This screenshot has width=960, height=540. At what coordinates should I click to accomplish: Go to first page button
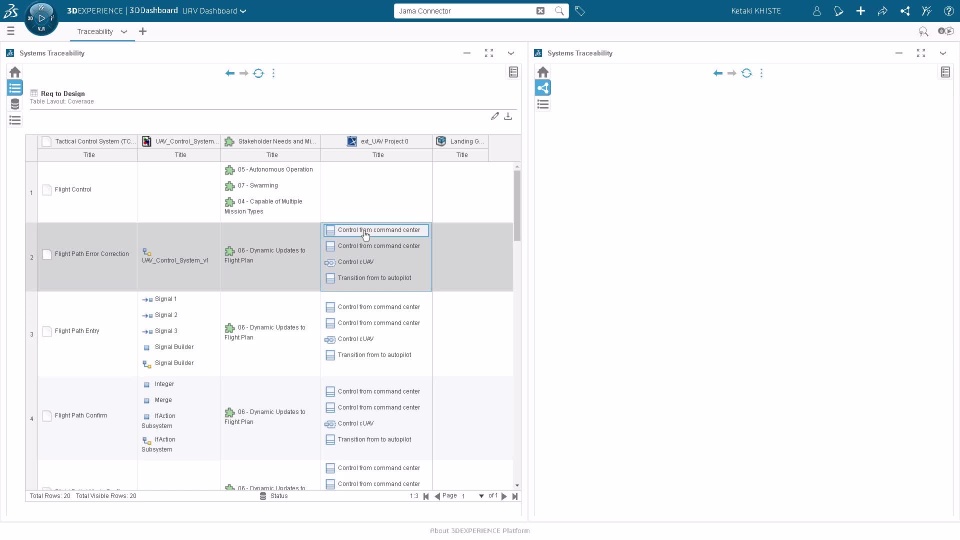click(x=426, y=497)
